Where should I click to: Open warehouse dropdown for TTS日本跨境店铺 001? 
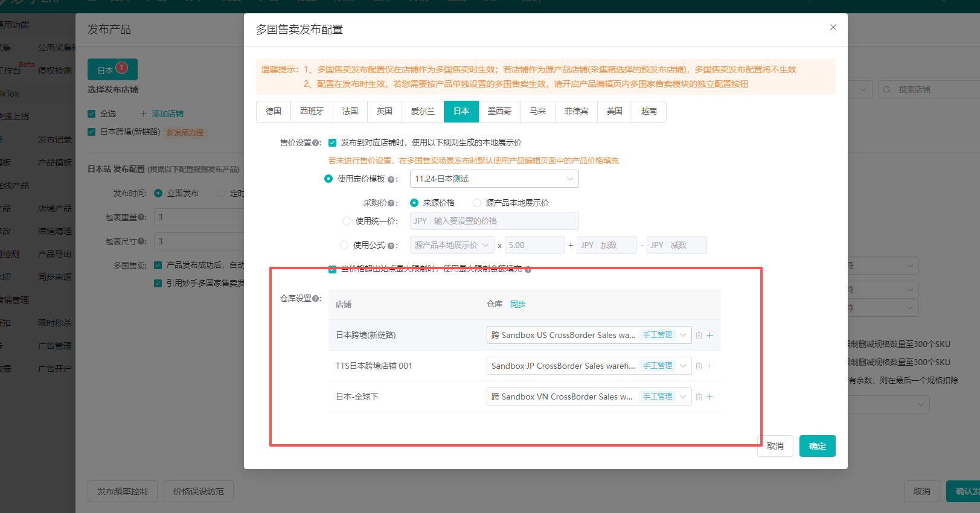point(589,366)
